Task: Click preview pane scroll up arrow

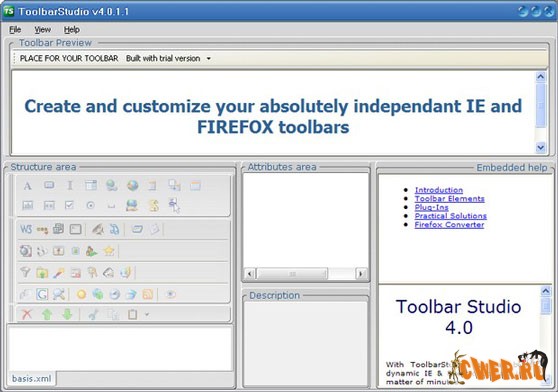Action: coord(541,76)
